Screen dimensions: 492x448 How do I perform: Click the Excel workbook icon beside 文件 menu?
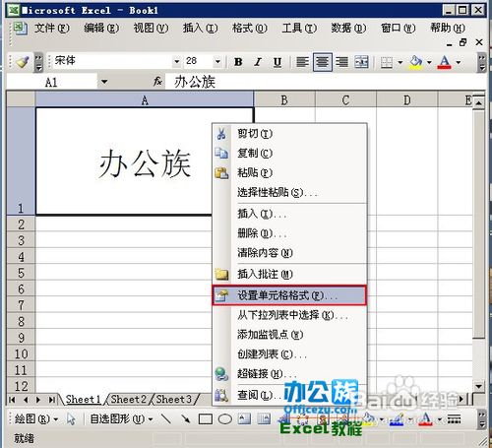[20, 29]
